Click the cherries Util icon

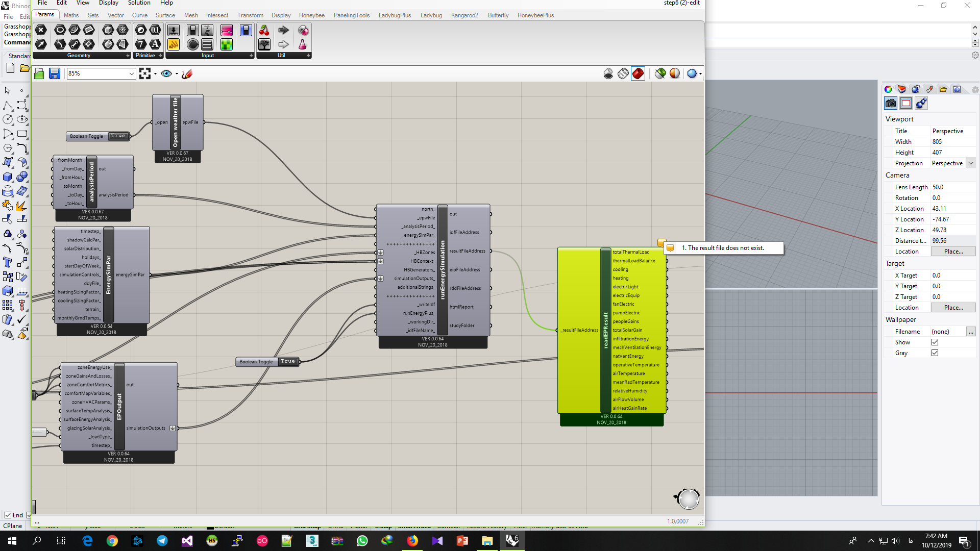pos(264,30)
